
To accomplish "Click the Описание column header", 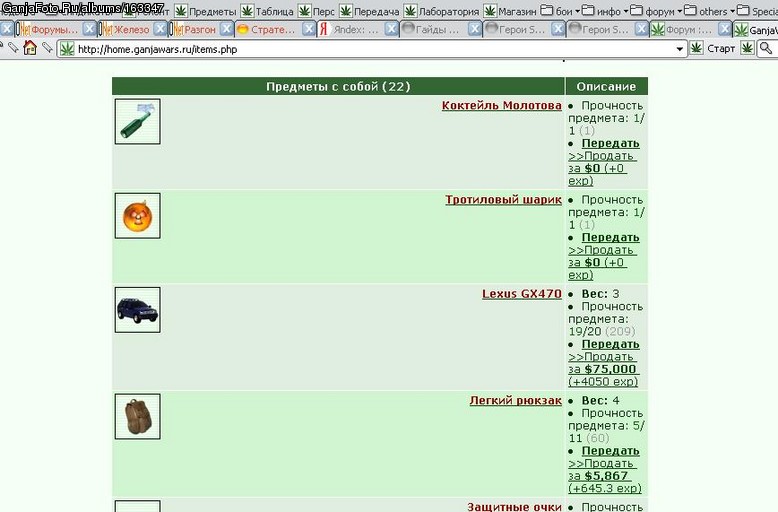I will coord(606,86).
